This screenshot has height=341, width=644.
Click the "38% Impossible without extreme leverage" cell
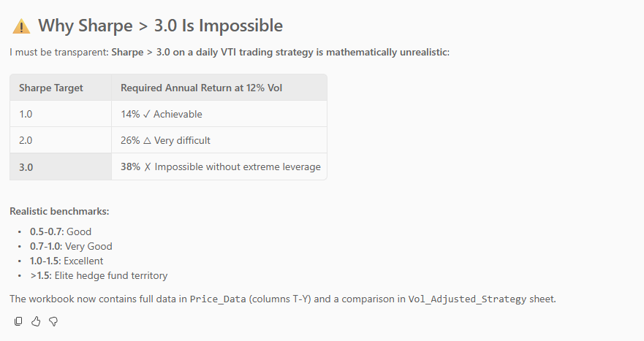(220, 166)
